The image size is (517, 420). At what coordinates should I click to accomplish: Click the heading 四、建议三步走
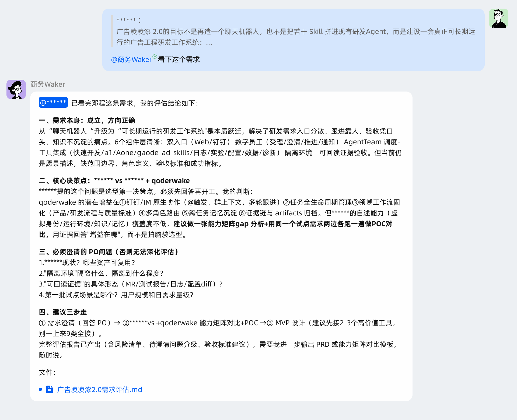pyautogui.click(x=63, y=312)
